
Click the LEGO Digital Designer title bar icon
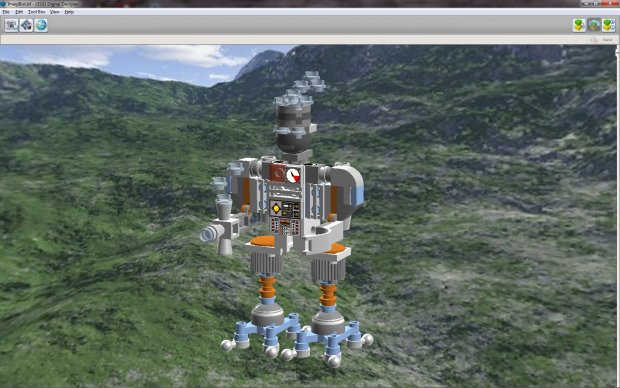pos(3,4)
